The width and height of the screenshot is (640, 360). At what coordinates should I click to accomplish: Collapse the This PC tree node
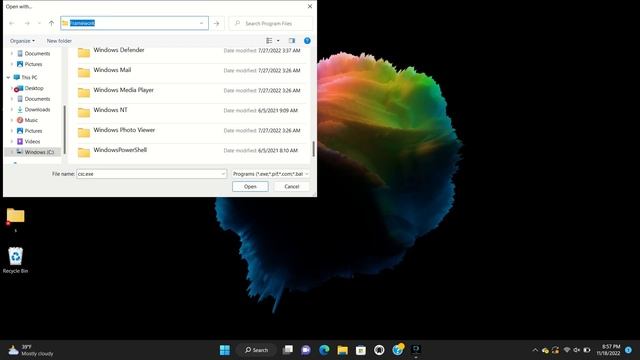tap(8, 77)
